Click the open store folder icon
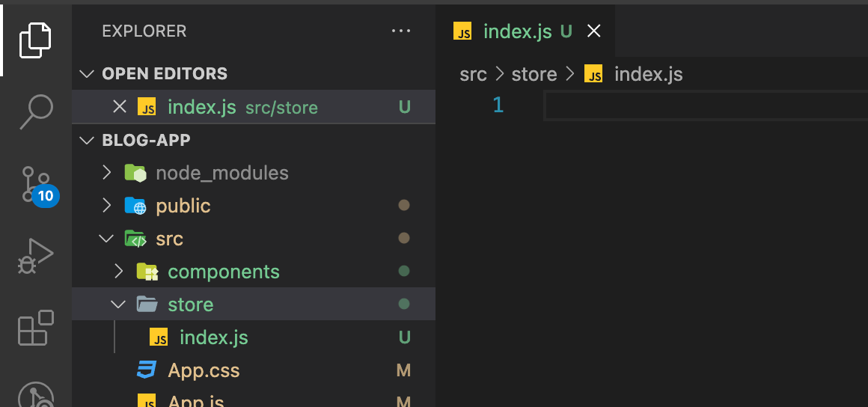 point(147,304)
